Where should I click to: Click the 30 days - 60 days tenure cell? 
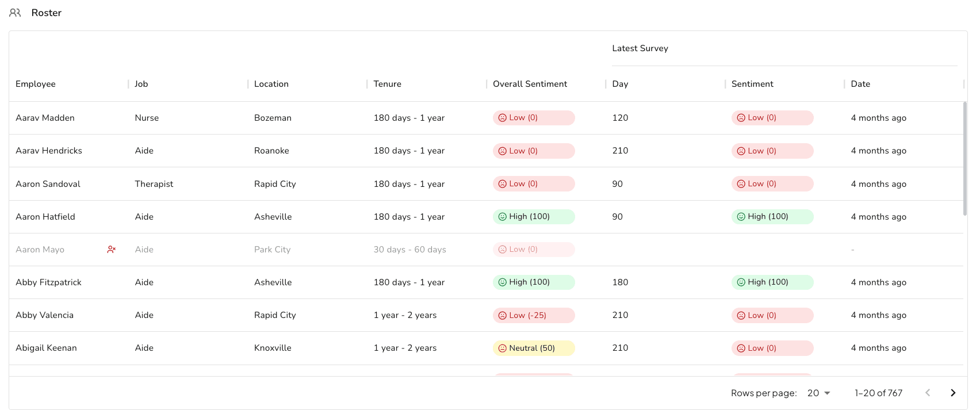coord(410,250)
